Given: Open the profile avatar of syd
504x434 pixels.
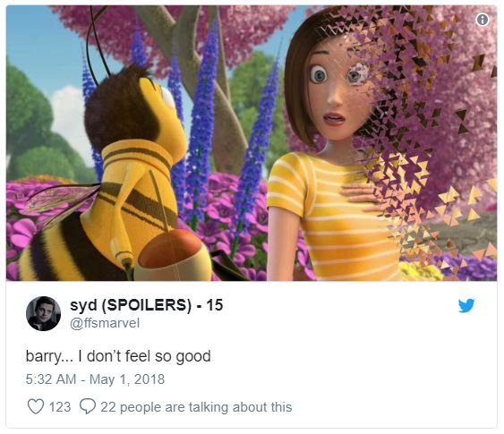Looking at the screenshot, I should tap(43, 313).
